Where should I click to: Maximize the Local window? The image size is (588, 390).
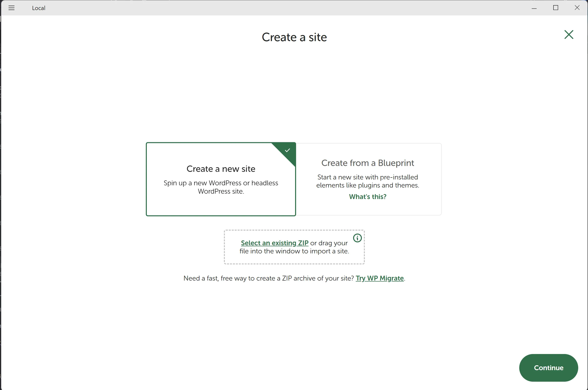pyautogui.click(x=556, y=8)
